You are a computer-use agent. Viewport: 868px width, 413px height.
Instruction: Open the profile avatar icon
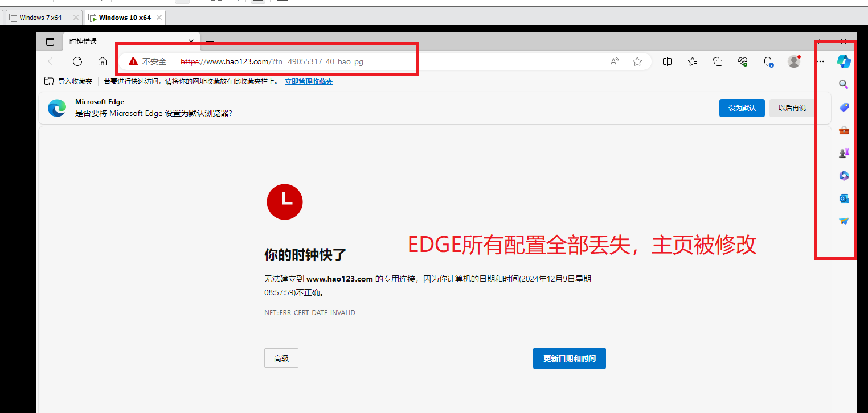pyautogui.click(x=794, y=61)
